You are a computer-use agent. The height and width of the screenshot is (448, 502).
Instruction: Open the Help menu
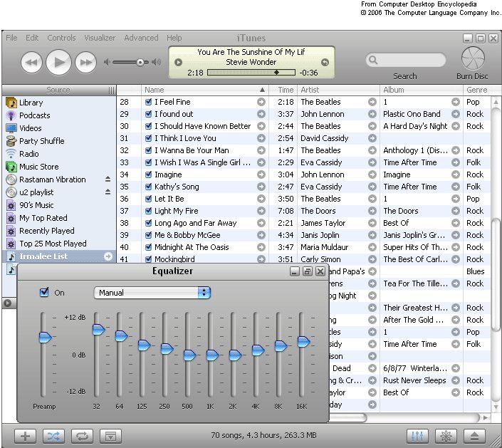174,38
